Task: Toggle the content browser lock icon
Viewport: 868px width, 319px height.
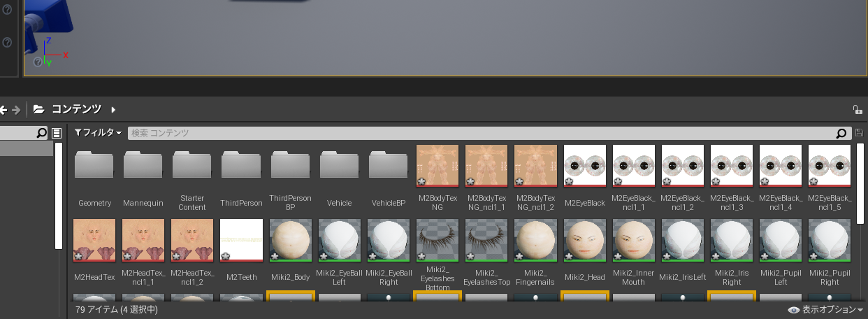Action: 857,109
